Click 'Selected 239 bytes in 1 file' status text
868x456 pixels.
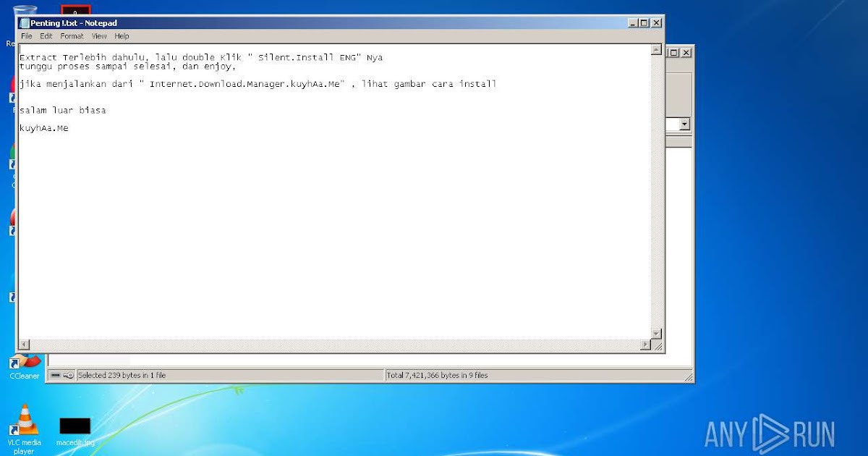coord(122,375)
